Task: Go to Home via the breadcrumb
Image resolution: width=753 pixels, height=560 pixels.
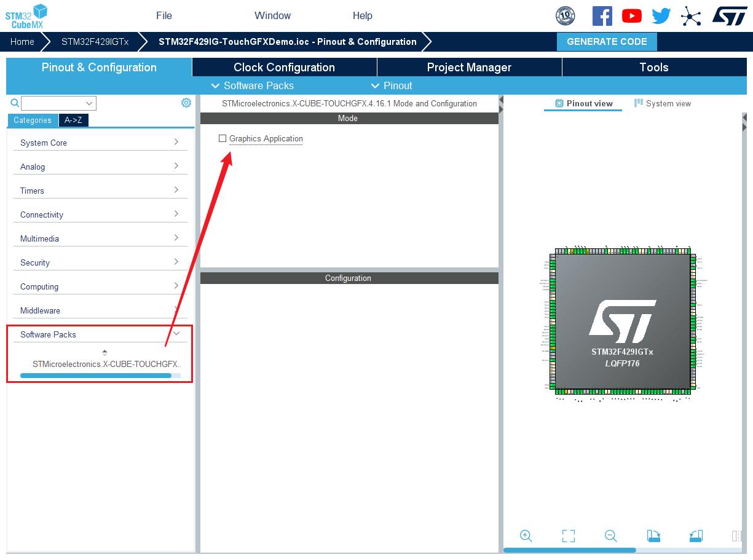Action: (x=22, y=42)
